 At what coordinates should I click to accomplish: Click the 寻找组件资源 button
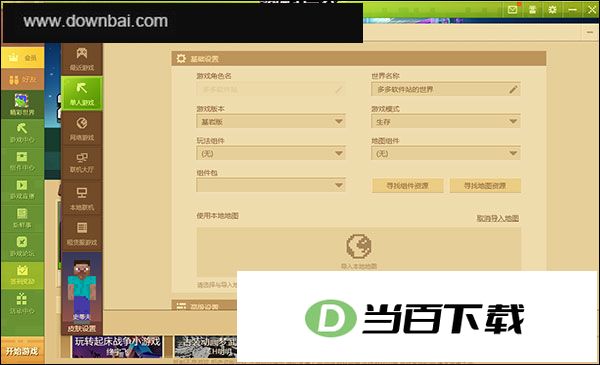click(x=408, y=186)
